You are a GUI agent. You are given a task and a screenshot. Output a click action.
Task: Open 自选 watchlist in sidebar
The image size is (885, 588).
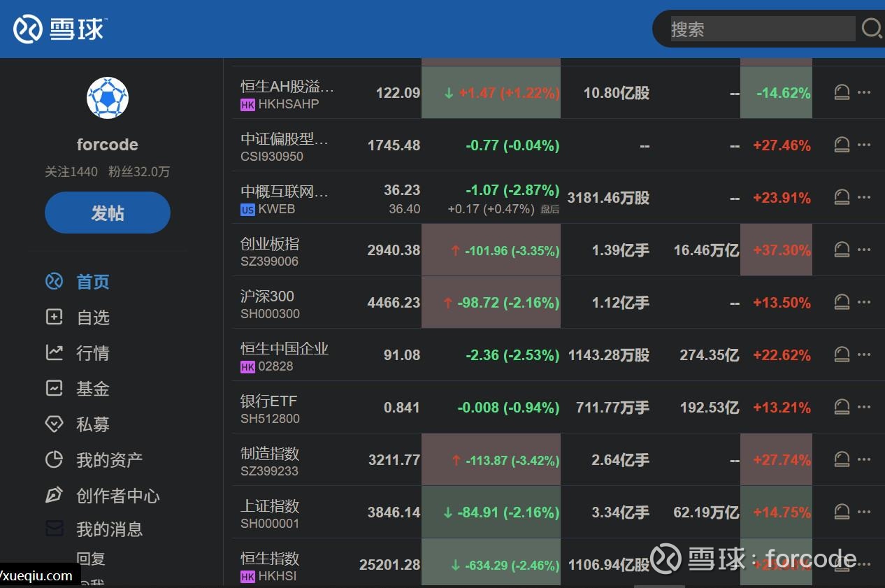pos(93,317)
